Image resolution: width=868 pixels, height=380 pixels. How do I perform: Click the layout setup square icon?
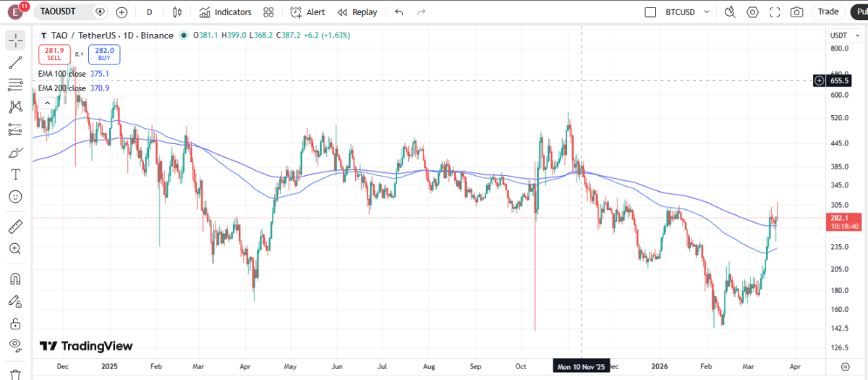point(650,12)
